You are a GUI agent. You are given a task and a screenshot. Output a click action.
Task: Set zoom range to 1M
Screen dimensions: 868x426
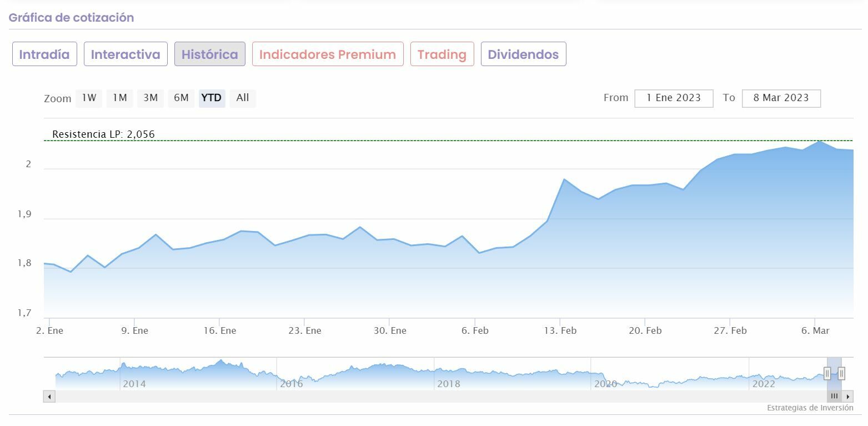[x=120, y=98]
